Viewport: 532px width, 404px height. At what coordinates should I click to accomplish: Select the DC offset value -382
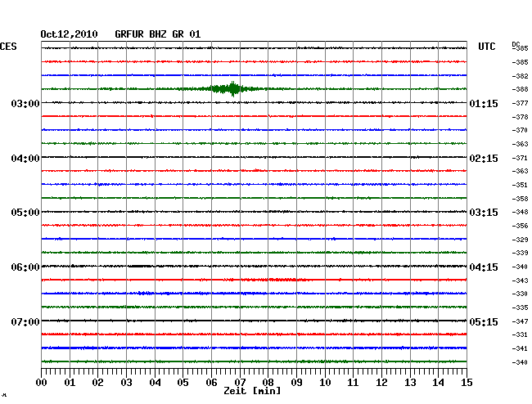coord(520,76)
